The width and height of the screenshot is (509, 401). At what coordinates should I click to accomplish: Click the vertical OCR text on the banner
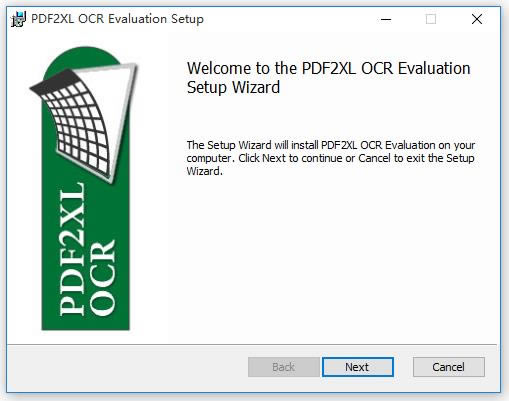coord(103,278)
